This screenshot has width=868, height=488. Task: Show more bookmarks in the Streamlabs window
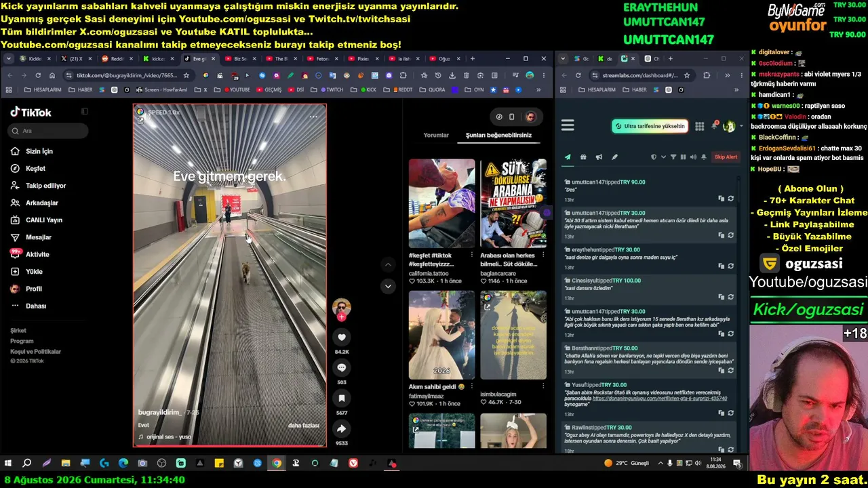(736, 89)
